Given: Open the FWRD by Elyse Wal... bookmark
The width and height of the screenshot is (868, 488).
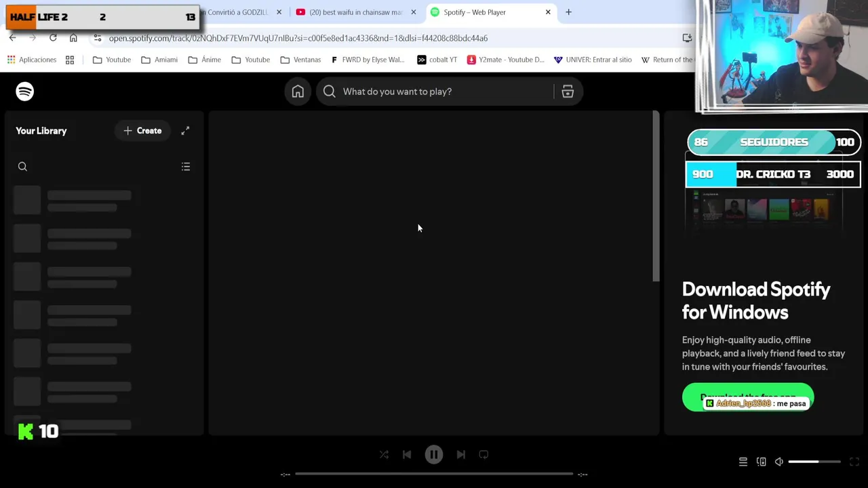Looking at the screenshot, I should (367, 60).
